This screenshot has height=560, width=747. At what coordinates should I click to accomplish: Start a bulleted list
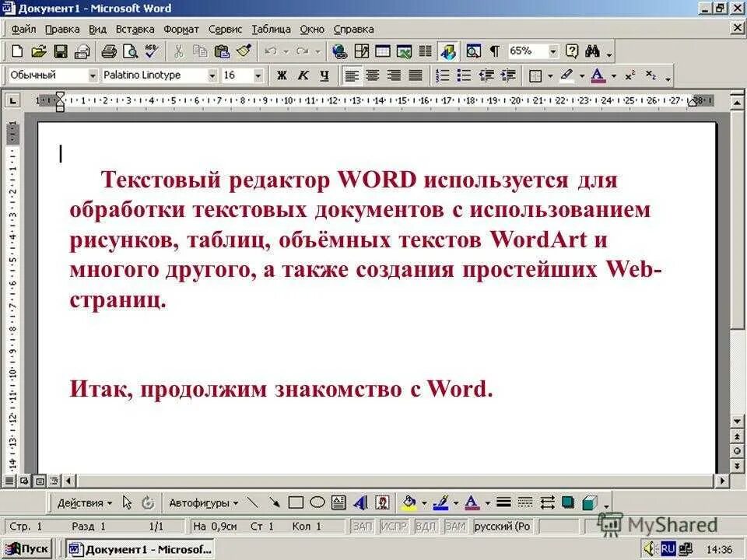(464, 75)
